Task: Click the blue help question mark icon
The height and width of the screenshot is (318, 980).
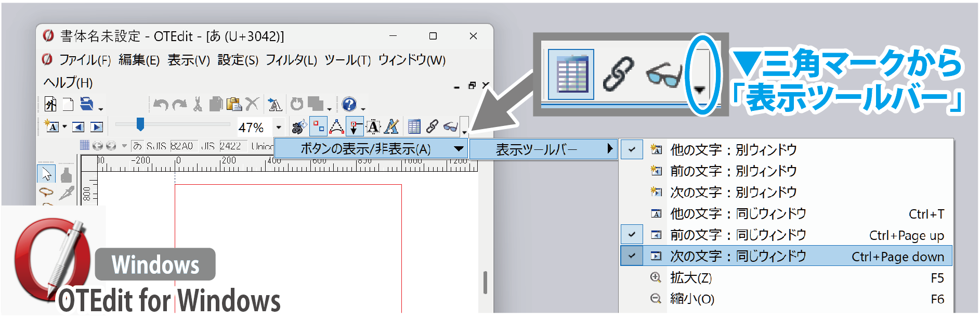Action: click(349, 105)
